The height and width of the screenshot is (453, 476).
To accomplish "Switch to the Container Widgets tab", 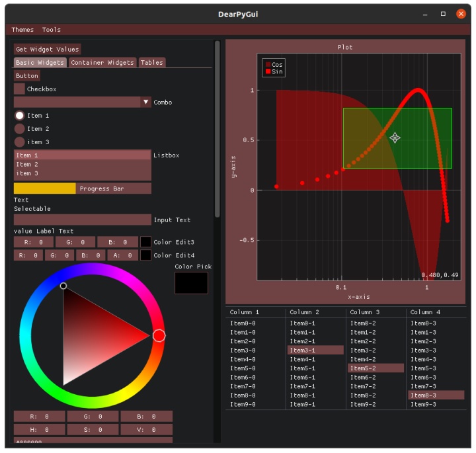I will pyautogui.click(x=102, y=63).
